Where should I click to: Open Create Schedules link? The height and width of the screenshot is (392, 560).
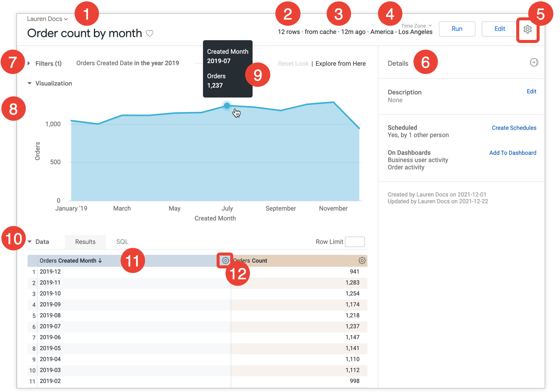click(514, 128)
